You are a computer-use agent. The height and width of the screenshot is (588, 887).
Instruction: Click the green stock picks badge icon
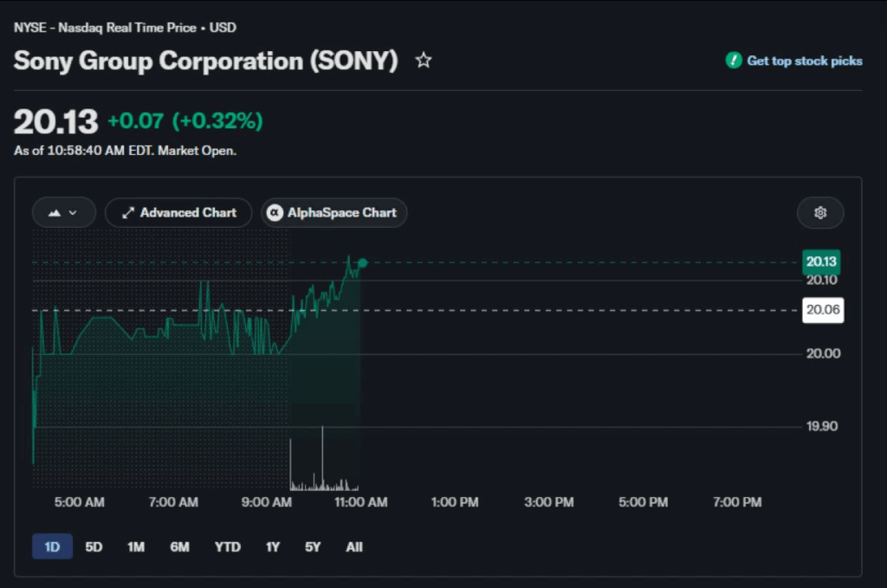[734, 61]
